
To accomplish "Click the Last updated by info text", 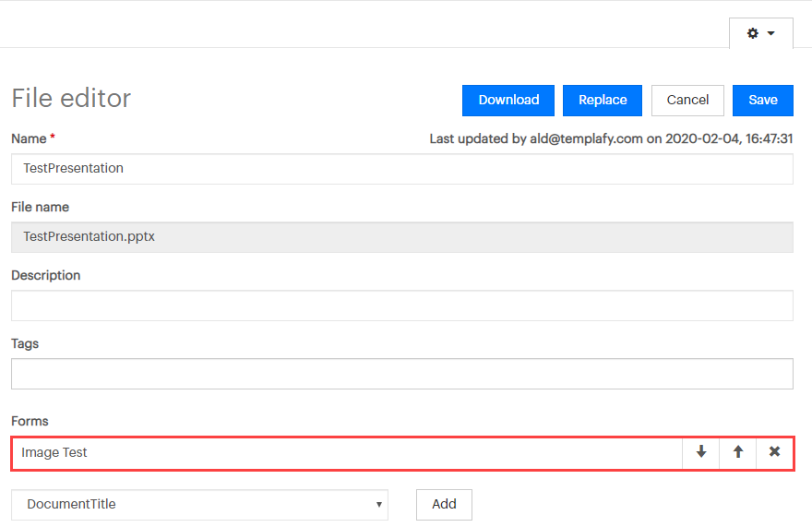I will [x=611, y=138].
